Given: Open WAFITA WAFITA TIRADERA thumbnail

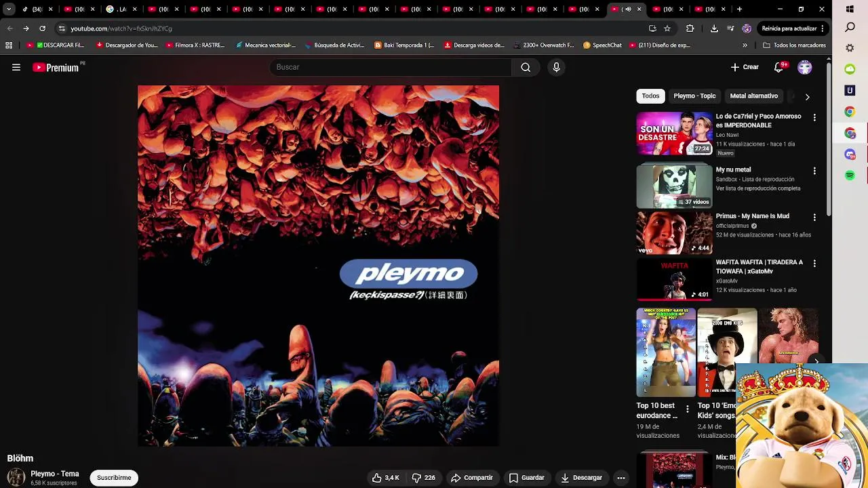Looking at the screenshot, I should (x=674, y=279).
